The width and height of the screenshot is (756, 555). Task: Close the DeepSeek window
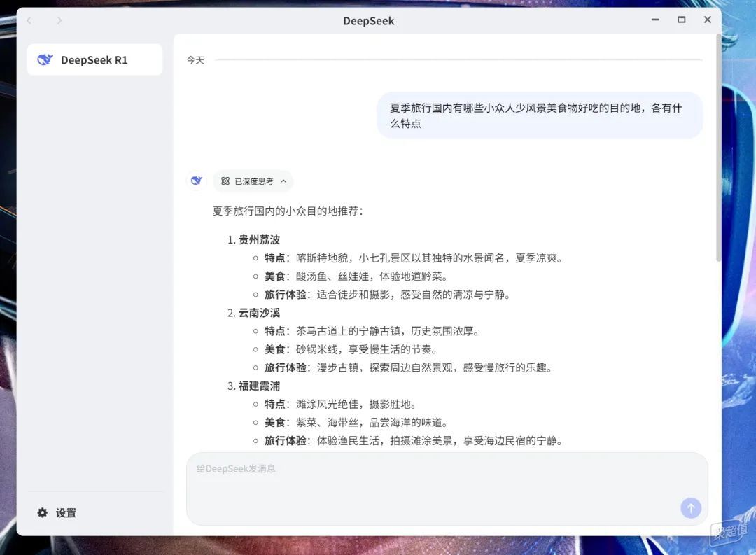point(707,20)
